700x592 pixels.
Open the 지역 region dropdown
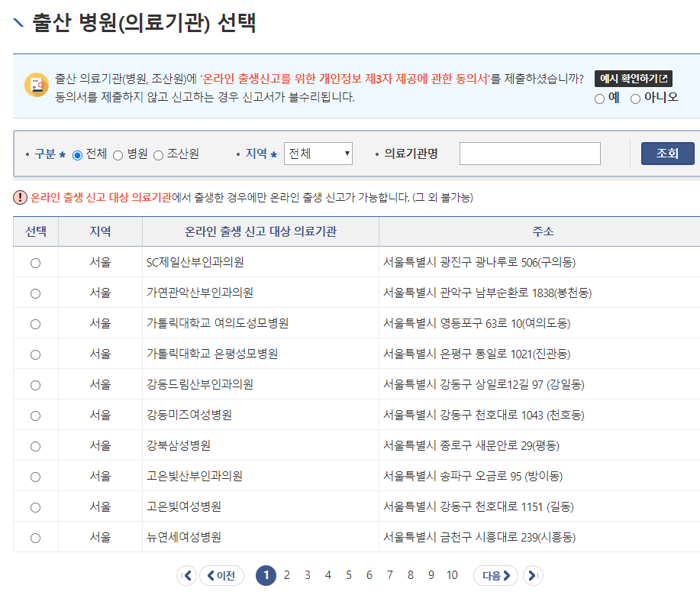(x=318, y=152)
